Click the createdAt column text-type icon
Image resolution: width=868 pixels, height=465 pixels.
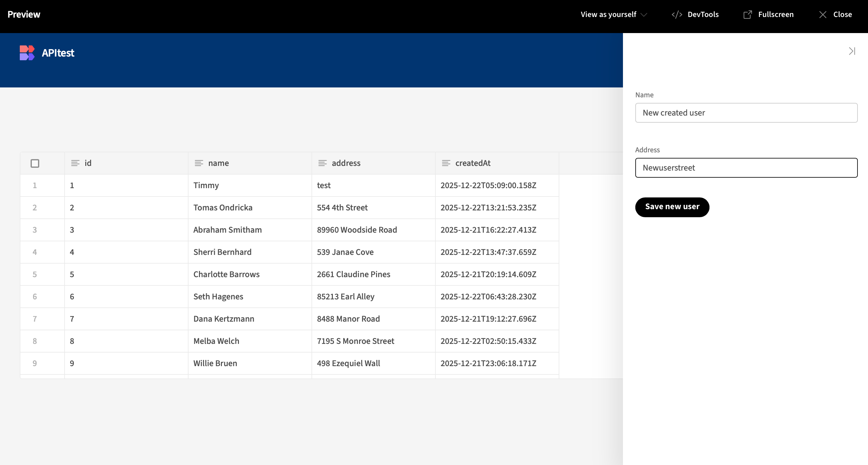[446, 163]
